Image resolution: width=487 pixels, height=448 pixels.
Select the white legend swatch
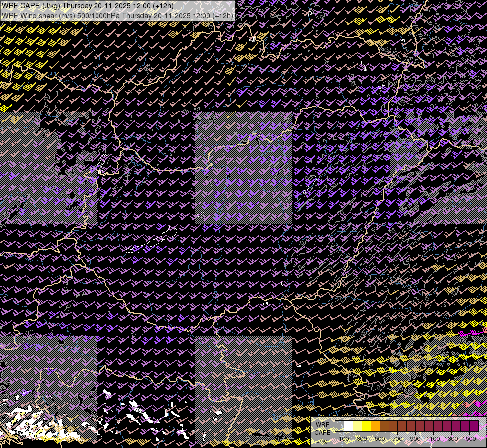[x=349, y=426]
